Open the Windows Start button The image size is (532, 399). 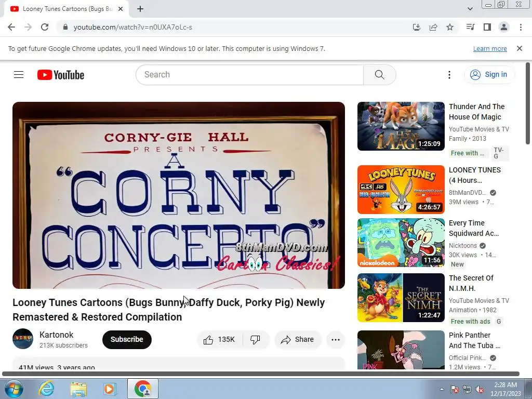click(14, 389)
